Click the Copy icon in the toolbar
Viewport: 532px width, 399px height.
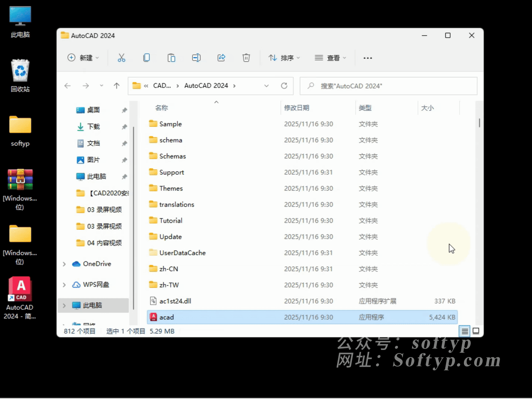click(x=146, y=58)
